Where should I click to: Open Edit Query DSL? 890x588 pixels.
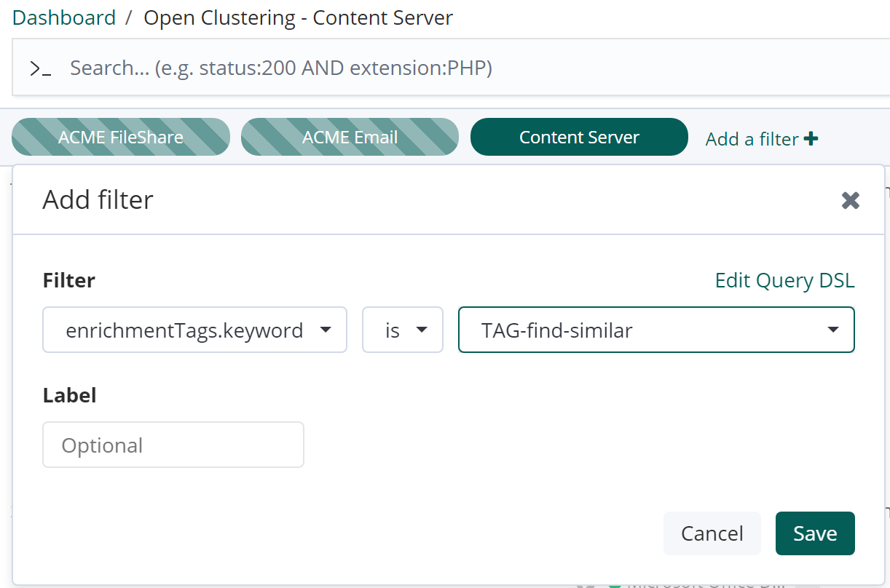[784, 280]
